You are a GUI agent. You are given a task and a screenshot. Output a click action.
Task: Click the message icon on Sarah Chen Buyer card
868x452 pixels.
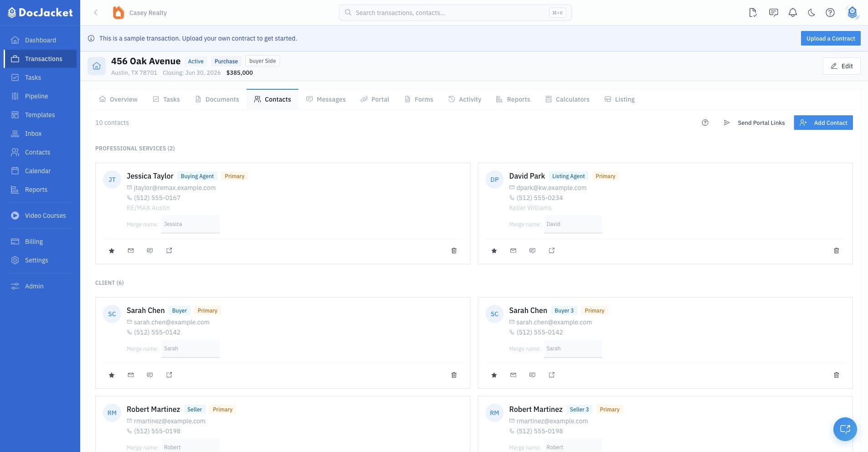coord(150,375)
